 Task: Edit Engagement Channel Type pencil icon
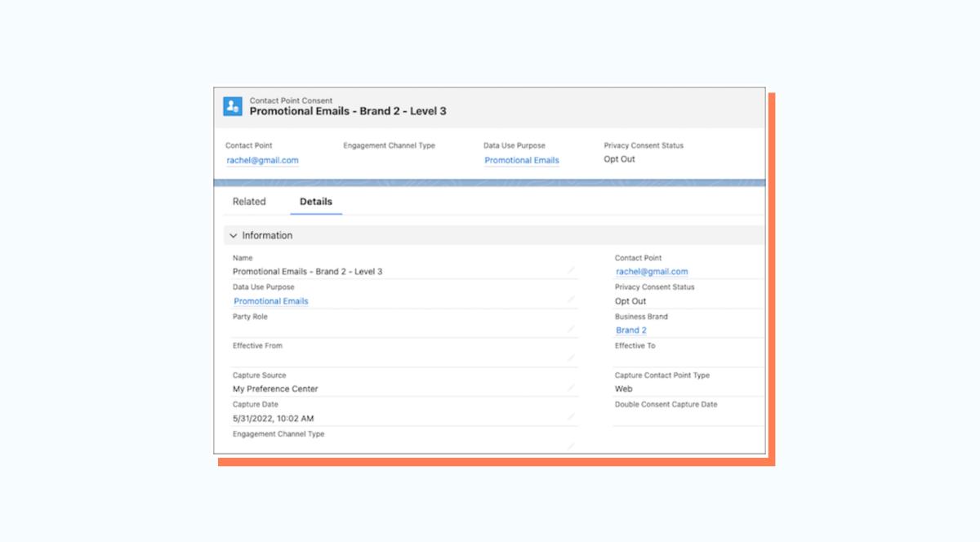click(x=571, y=446)
